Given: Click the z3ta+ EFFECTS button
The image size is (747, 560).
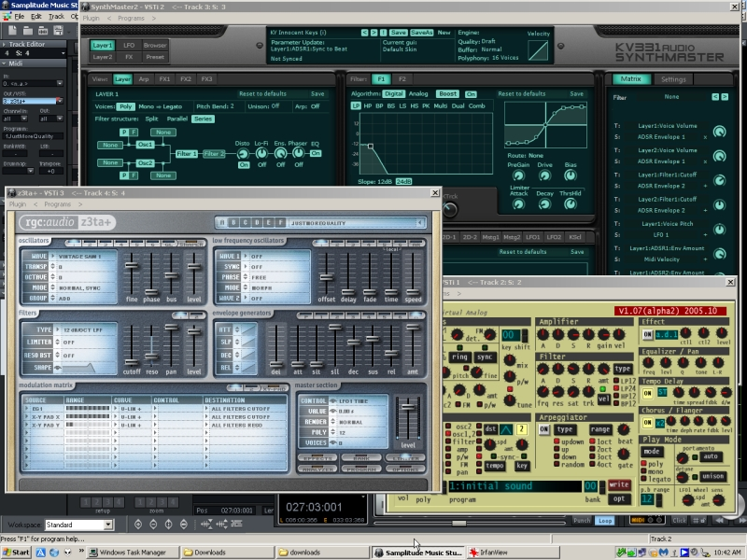Looking at the screenshot, I should click(x=316, y=458).
